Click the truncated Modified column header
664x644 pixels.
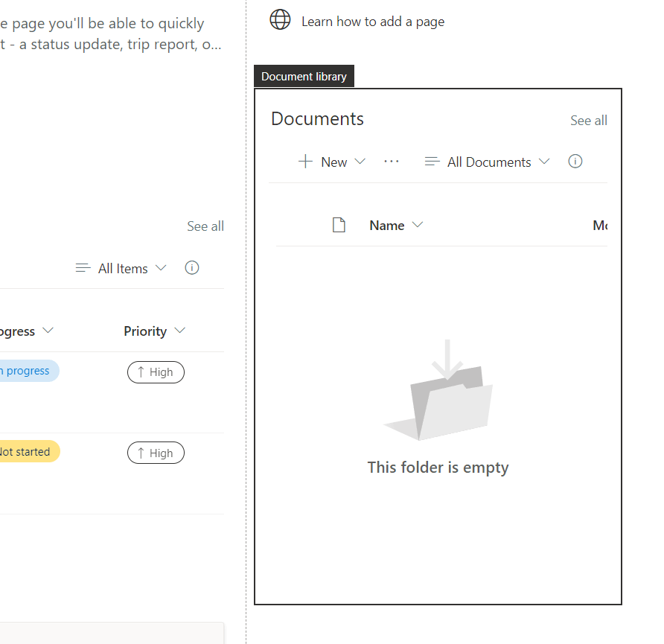click(600, 226)
